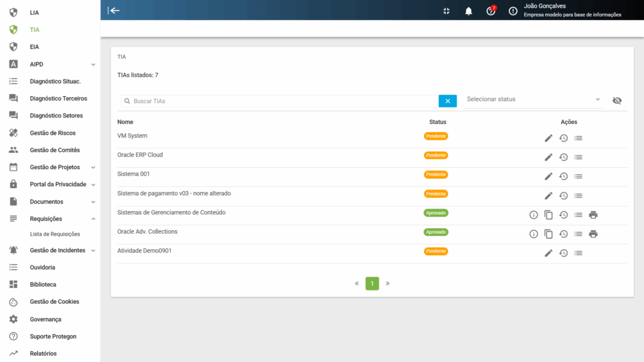Open list icon for Oracle ERP Cloud
The image size is (644, 362).
(x=579, y=157)
